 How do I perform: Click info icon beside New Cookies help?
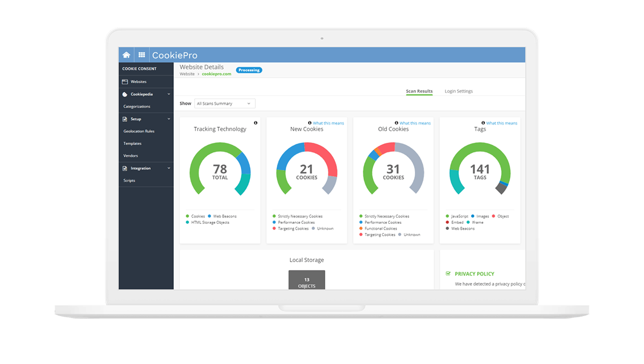[x=310, y=123]
